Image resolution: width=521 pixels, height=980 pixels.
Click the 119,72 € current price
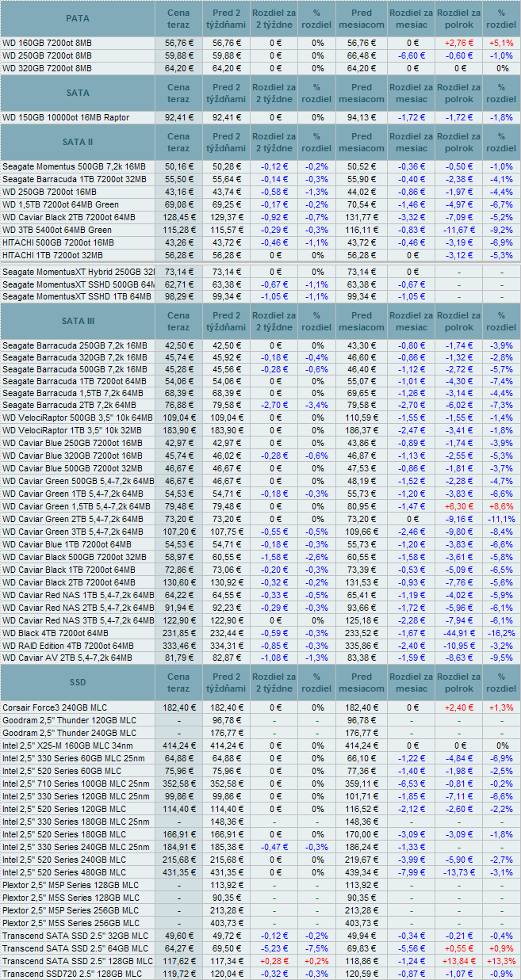coord(178,974)
